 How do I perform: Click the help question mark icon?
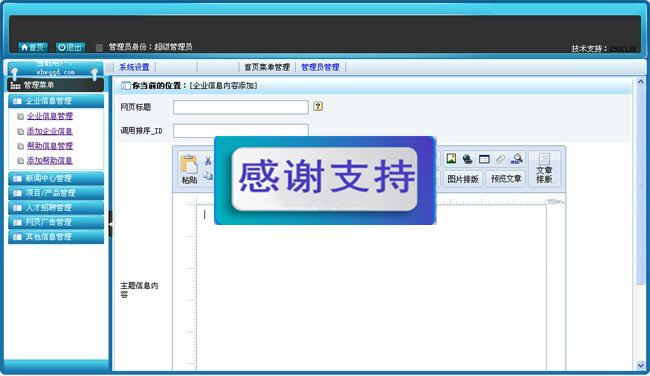click(x=318, y=106)
